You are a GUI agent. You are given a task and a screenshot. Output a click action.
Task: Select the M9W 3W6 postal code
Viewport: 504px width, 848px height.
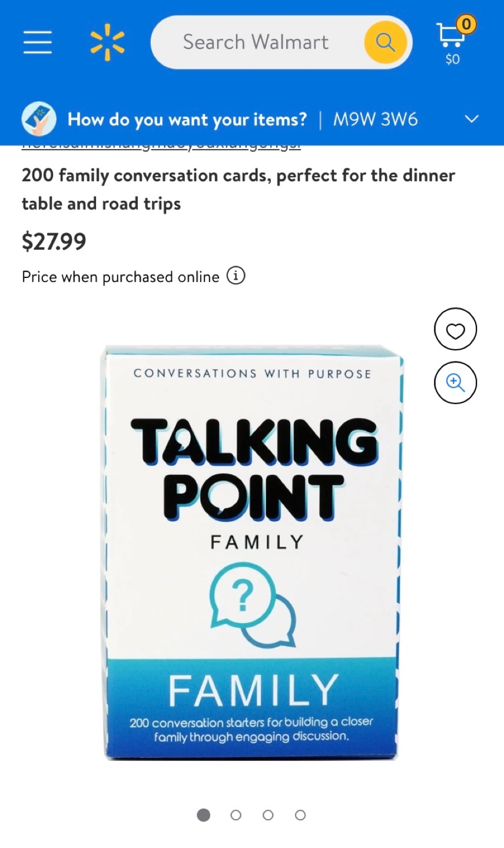[376, 120]
